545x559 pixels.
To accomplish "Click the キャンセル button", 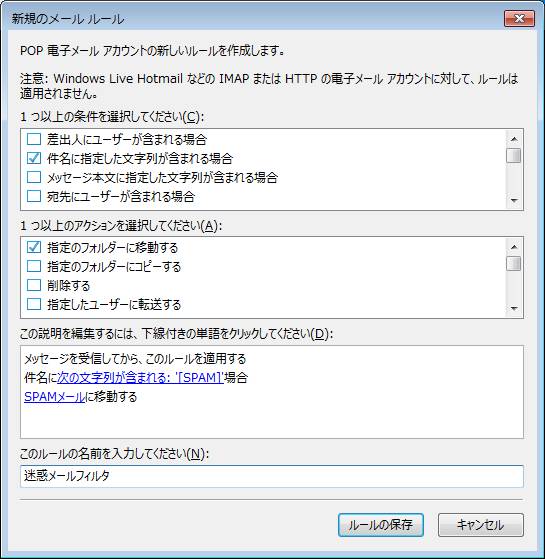I will pos(481,525).
